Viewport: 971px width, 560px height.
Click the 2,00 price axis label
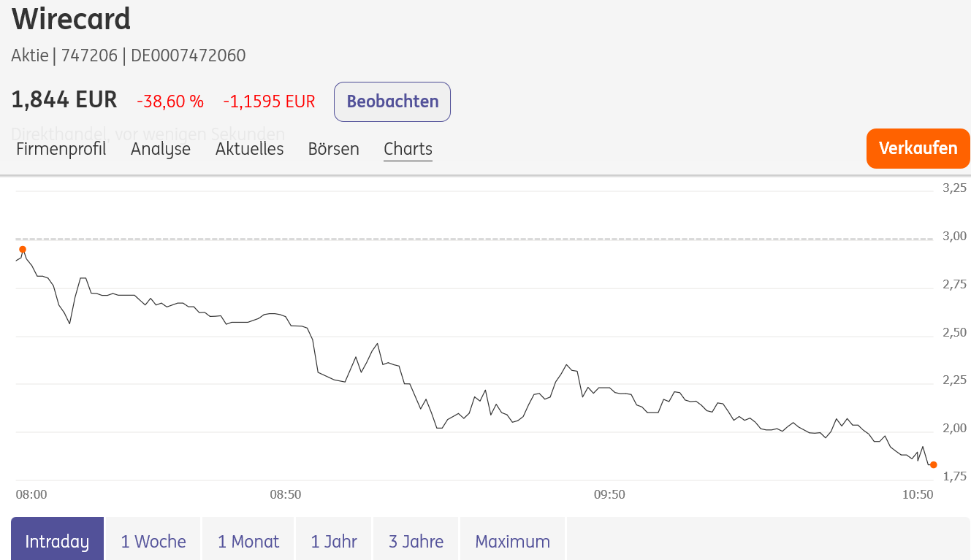pos(955,429)
